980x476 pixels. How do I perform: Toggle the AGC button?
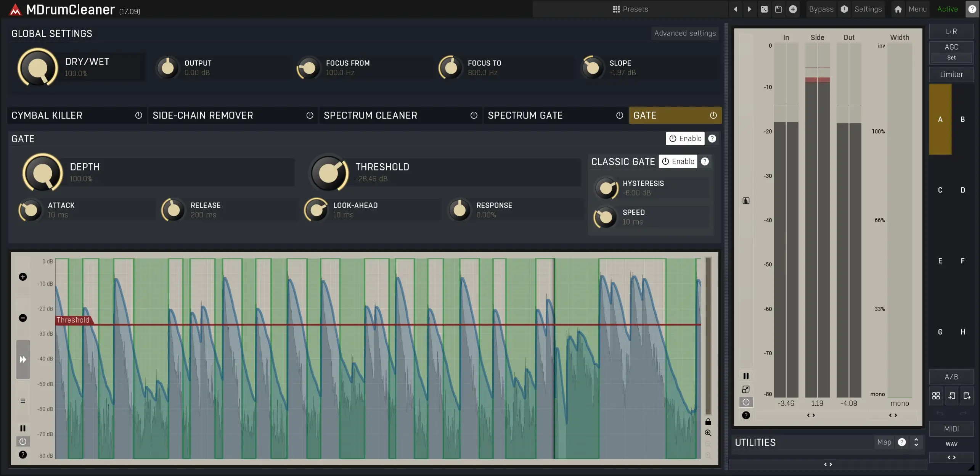point(951,47)
